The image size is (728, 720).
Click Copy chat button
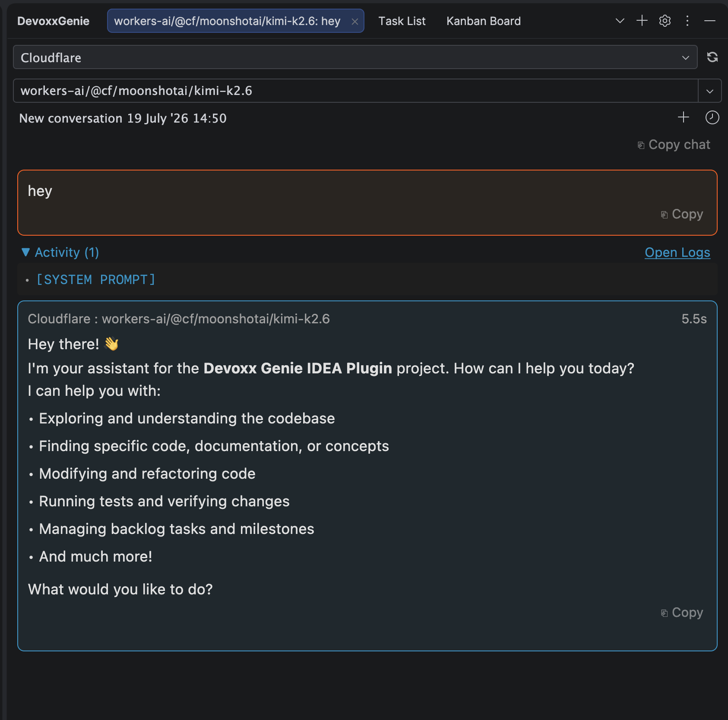(x=674, y=145)
